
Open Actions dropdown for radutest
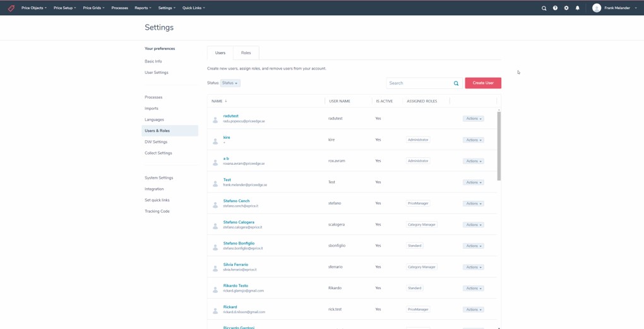473,119
